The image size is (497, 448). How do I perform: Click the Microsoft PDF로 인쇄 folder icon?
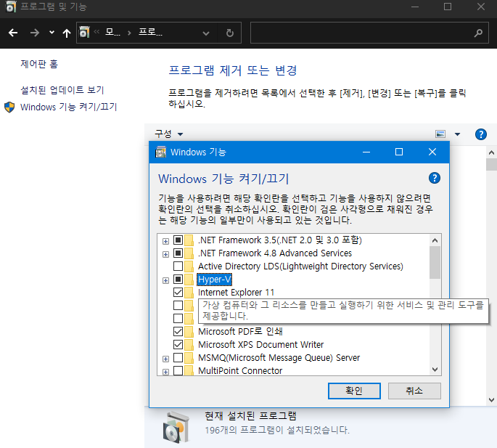(x=189, y=332)
